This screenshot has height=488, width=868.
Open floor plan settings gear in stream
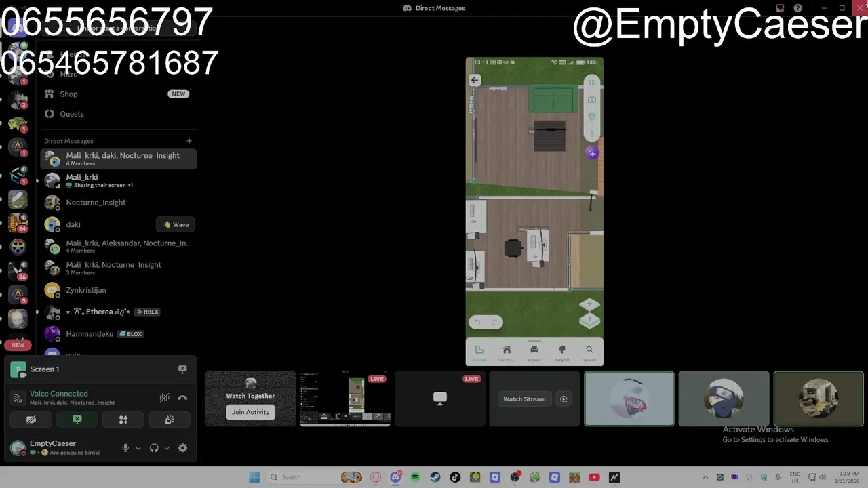592,117
